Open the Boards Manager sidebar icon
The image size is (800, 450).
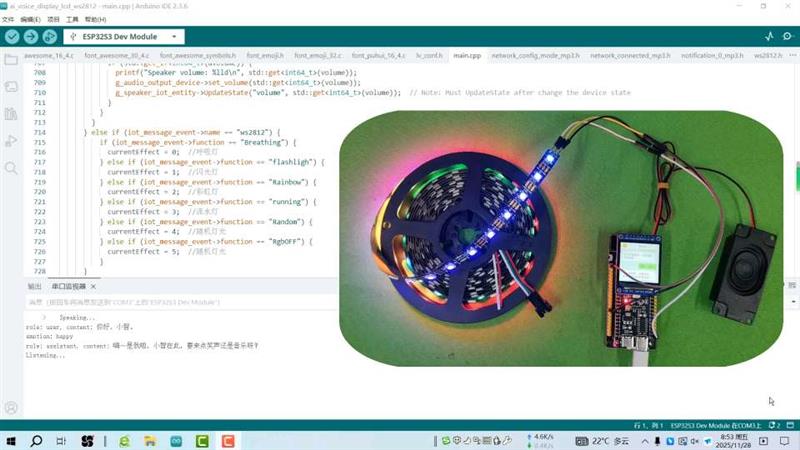click(x=11, y=87)
